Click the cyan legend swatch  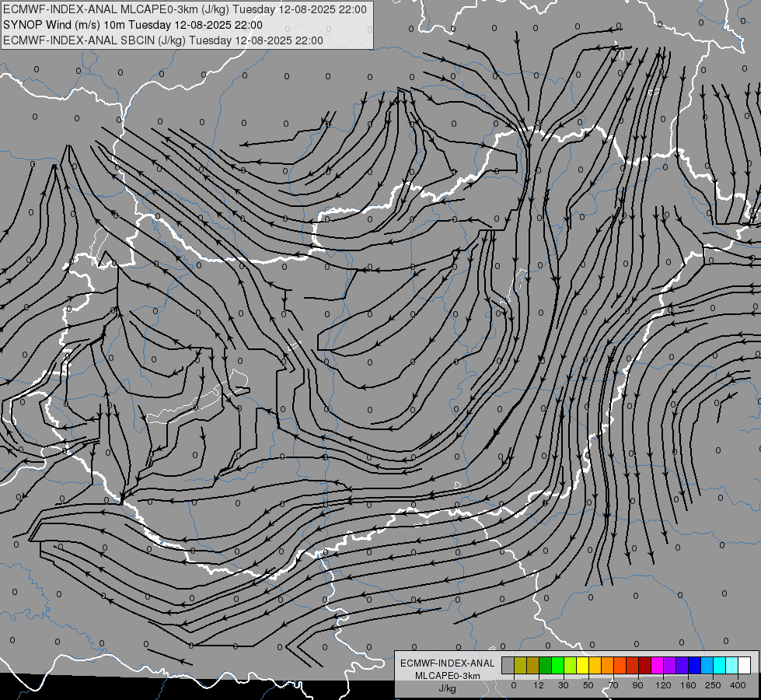click(720, 665)
